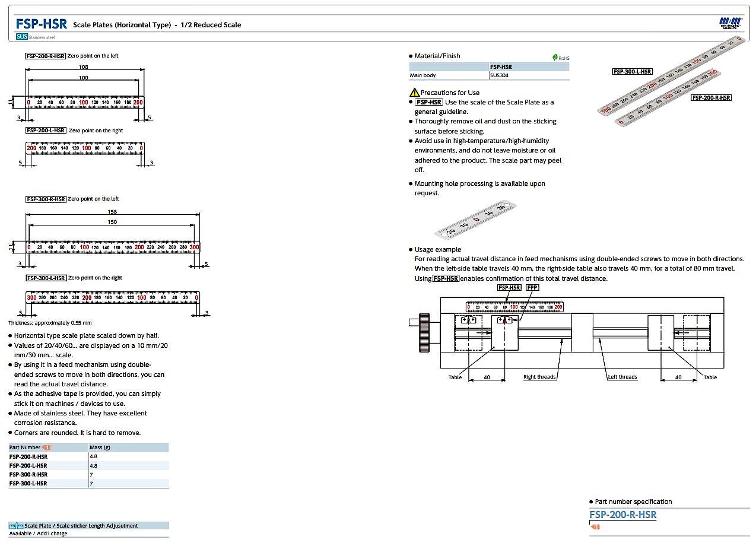Click the 108 dimension value
The width and height of the screenshot is (756, 543).
pos(84,67)
